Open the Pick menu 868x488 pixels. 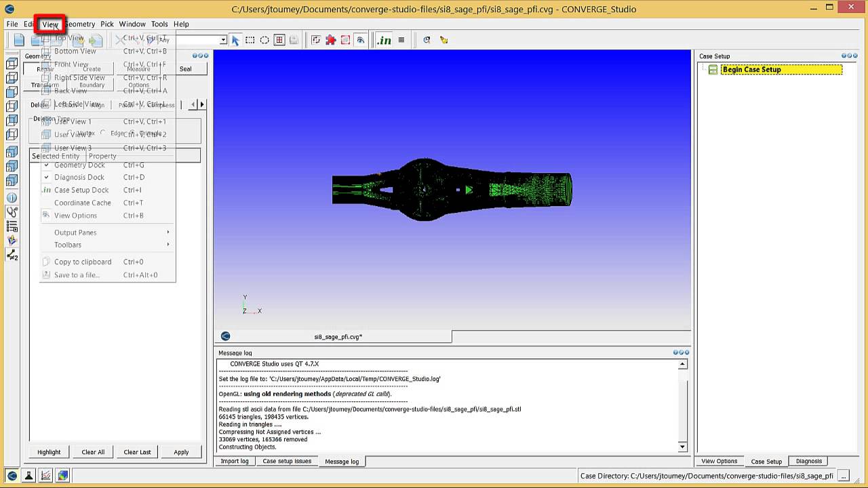point(107,24)
